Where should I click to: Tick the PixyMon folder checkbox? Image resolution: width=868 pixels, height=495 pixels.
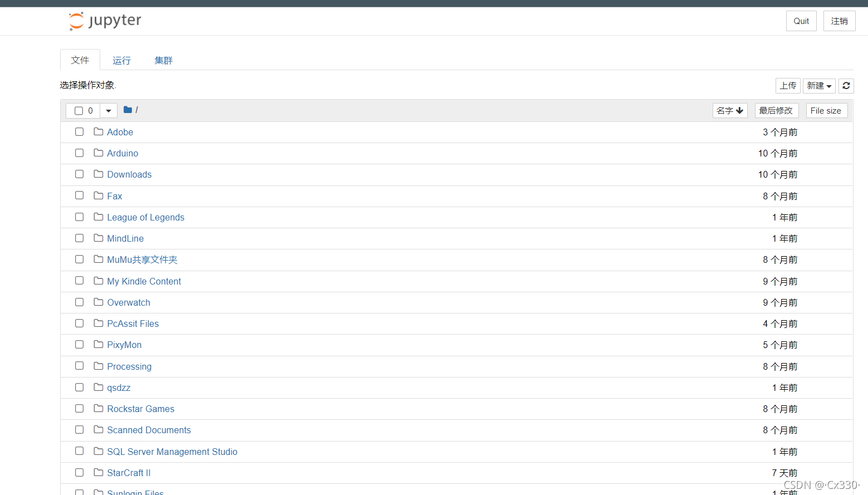80,345
